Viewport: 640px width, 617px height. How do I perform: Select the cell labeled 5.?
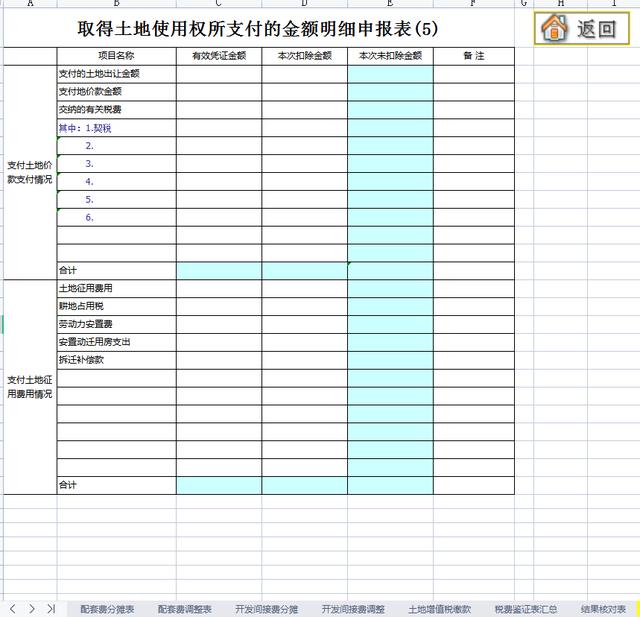point(116,200)
